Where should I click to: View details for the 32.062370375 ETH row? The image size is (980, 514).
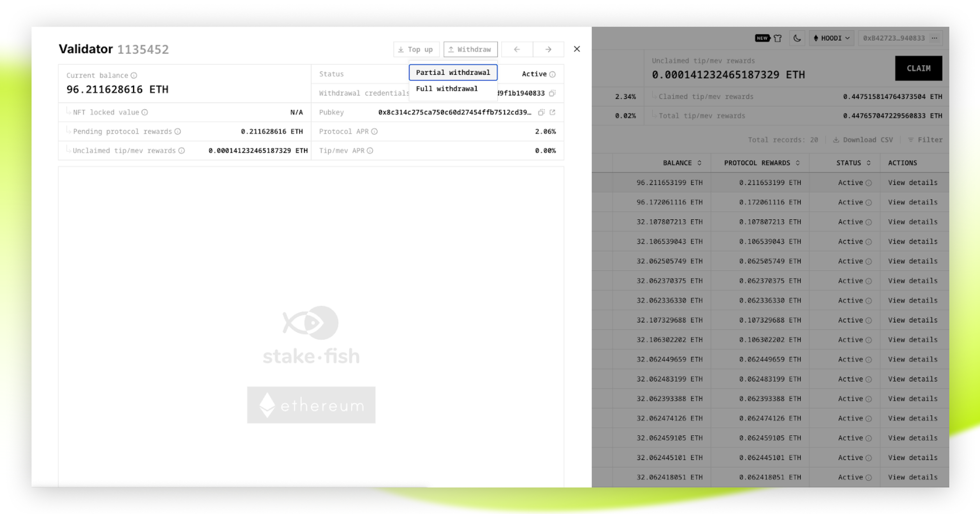click(913, 281)
